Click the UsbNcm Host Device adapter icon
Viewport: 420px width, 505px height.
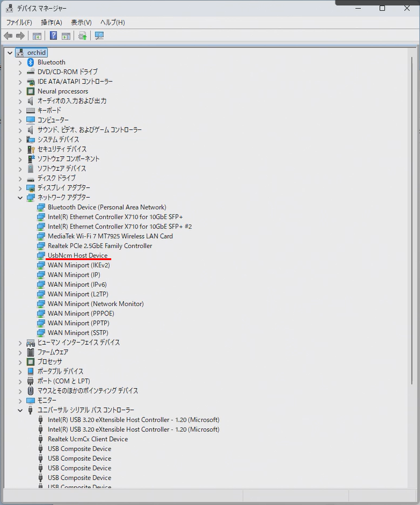point(41,255)
